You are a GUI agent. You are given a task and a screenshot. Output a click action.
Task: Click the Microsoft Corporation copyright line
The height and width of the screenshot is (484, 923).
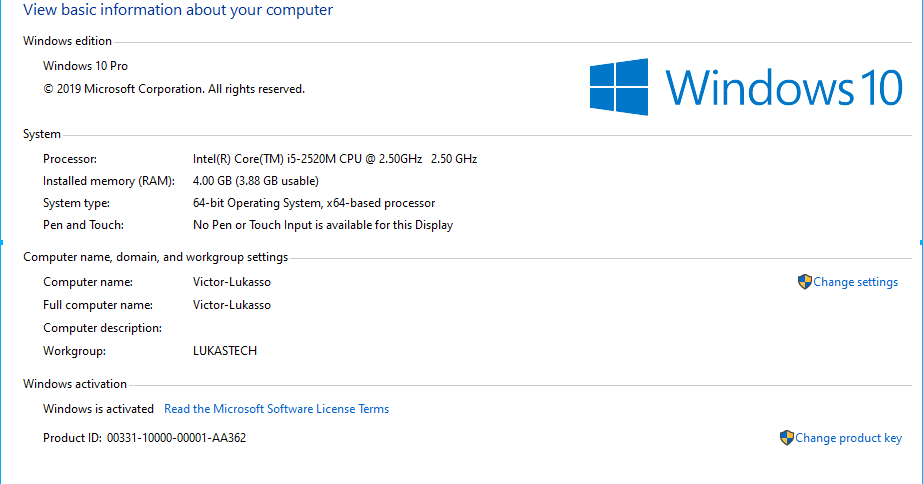[174, 89]
